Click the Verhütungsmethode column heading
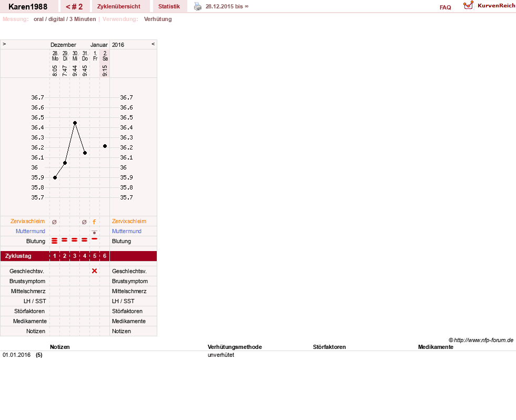The height and width of the screenshot is (420, 516). (235, 347)
